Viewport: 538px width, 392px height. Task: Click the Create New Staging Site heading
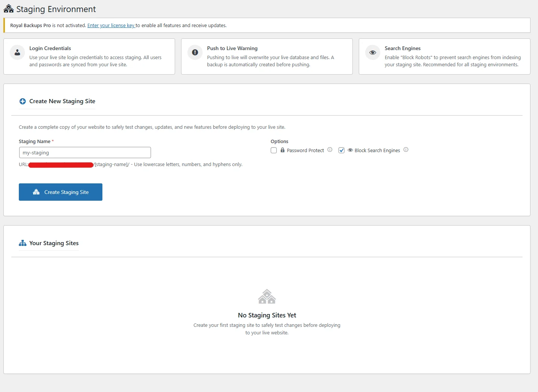click(x=62, y=101)
